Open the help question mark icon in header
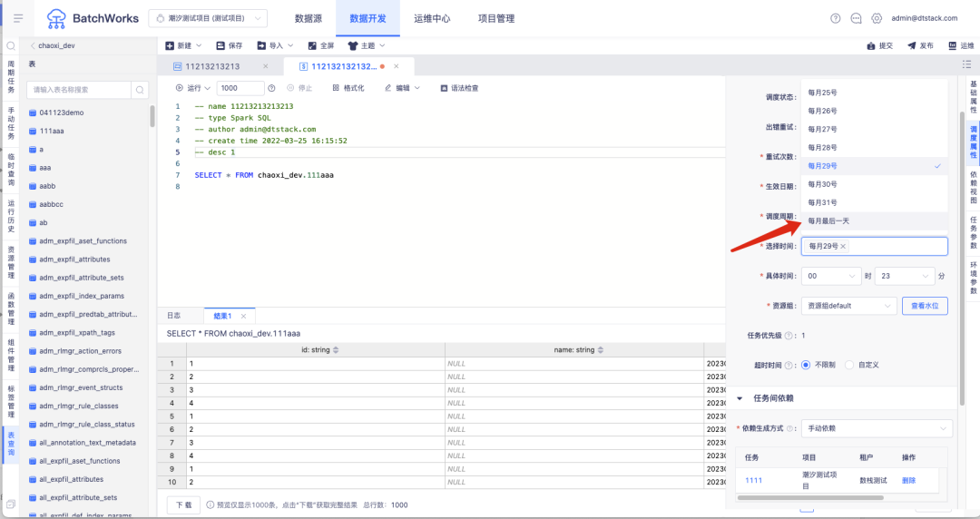Image resolution: width=980 pixels, height=519 pixels. pyautogui.click(x=835, y=18)
